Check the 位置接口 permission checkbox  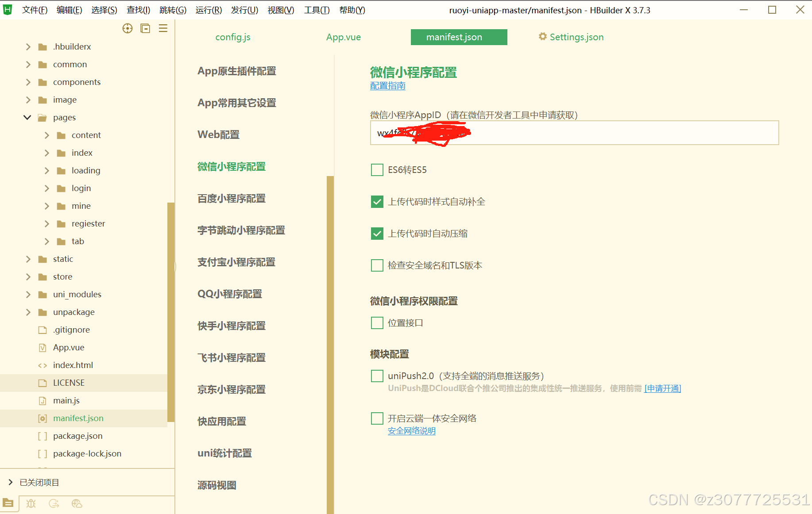coord(377,323)
